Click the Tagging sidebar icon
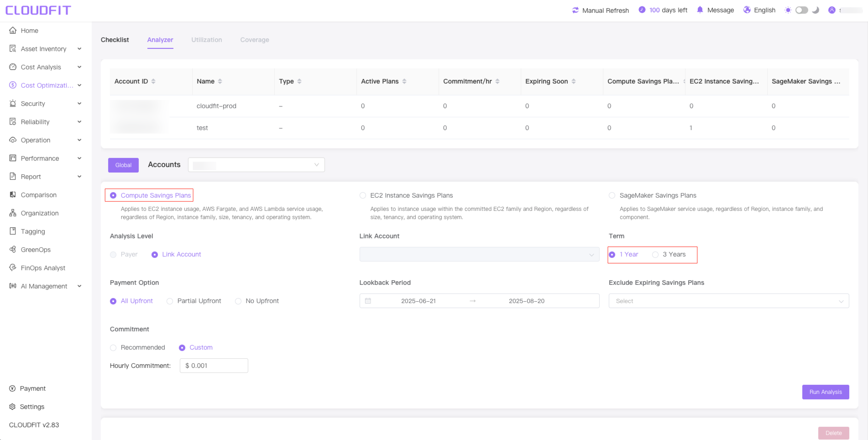The height and width of the screenshot is (440, 868). pos(13,231)
